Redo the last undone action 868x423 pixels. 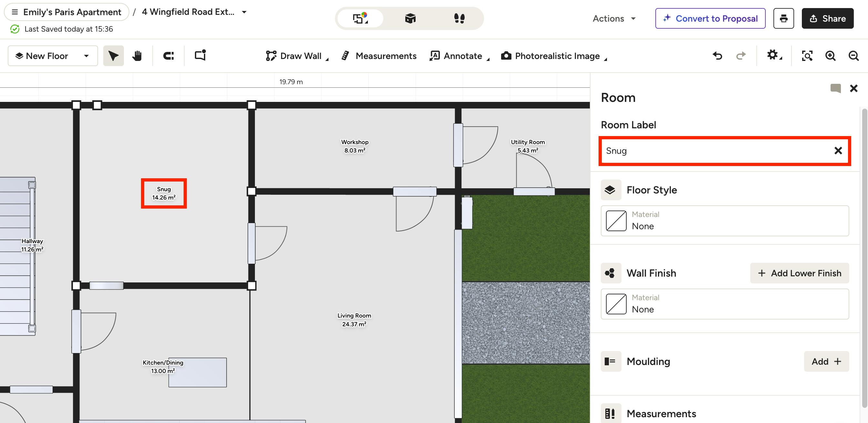(741, 56)
